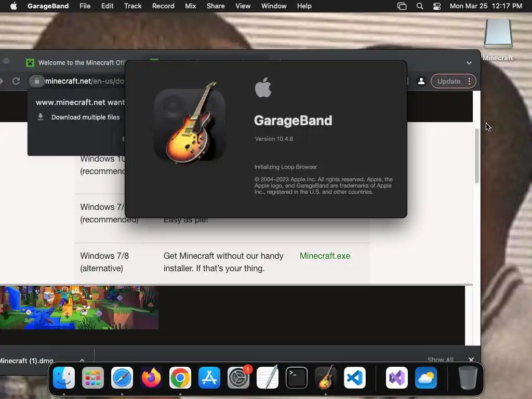
Task: Open Launchpad from the Dock
Action: pos(93,378)
